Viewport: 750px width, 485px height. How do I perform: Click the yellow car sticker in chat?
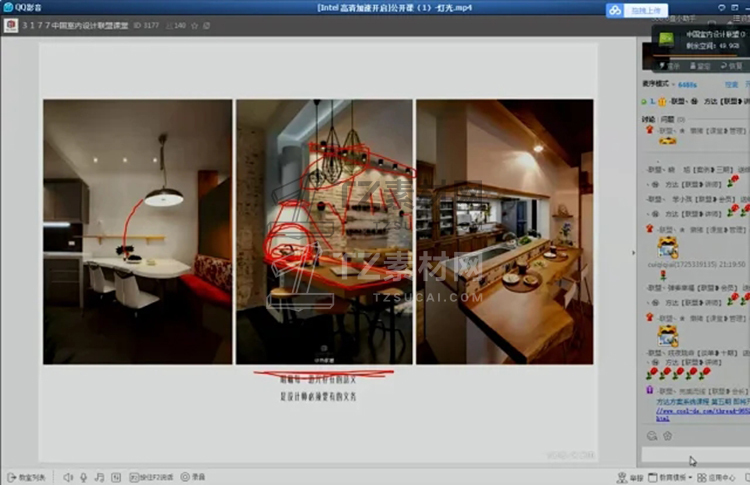coord(668,141)
